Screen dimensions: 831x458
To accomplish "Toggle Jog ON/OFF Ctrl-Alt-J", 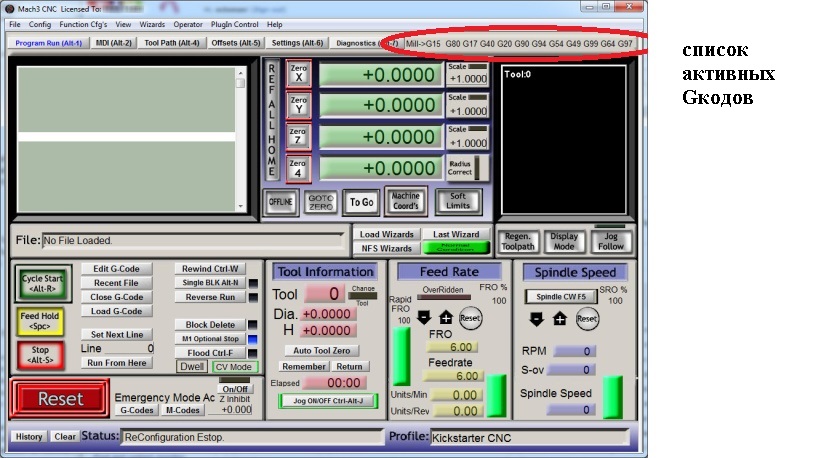I will tap(328, 401).
